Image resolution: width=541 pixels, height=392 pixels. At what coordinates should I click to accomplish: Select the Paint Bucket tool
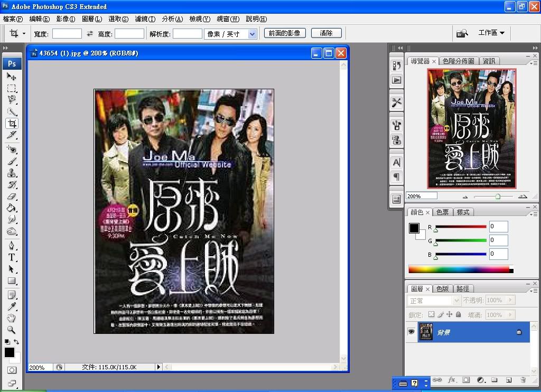pyautogui.click(x=12, y=208)
